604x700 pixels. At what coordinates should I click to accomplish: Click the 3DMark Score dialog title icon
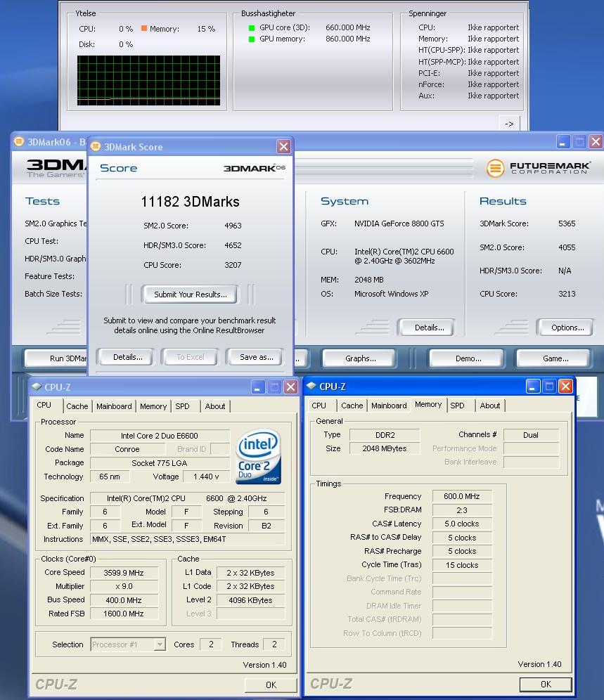[x=95, y=146]
